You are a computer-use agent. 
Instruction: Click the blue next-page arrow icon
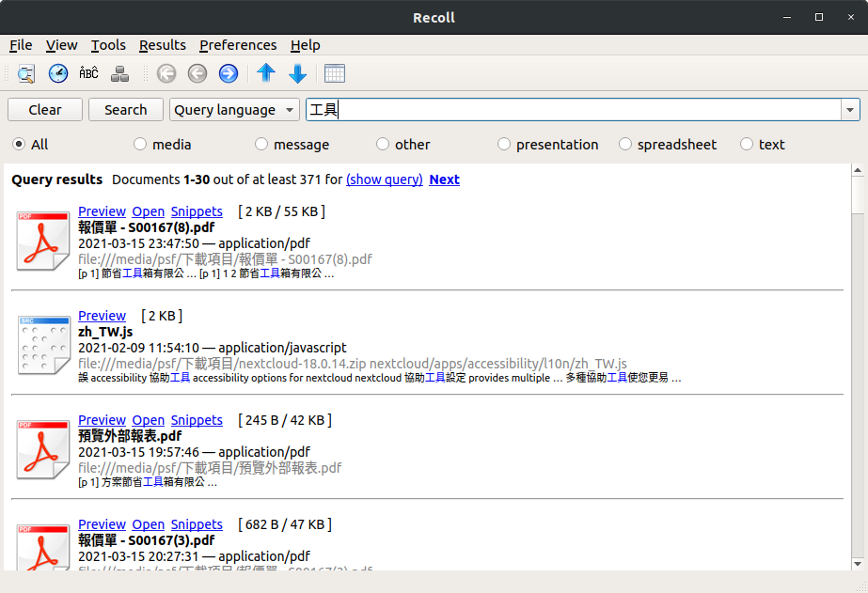tap(228, 73)
